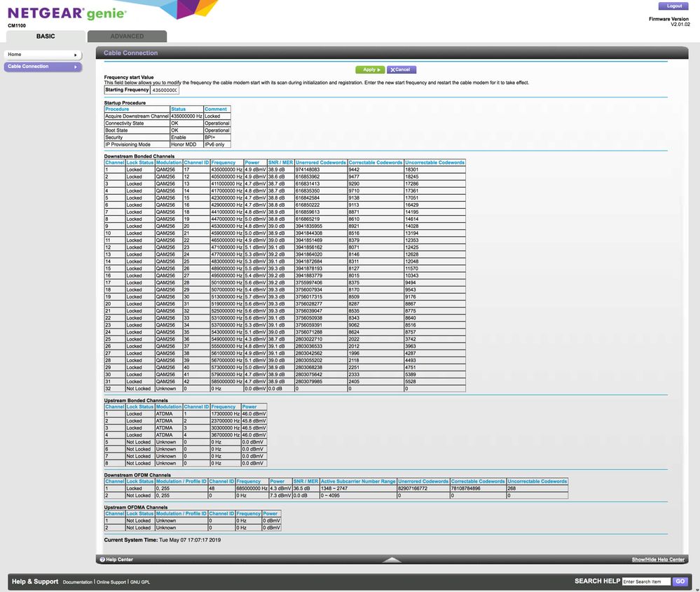Open the Online Support link

111,582
